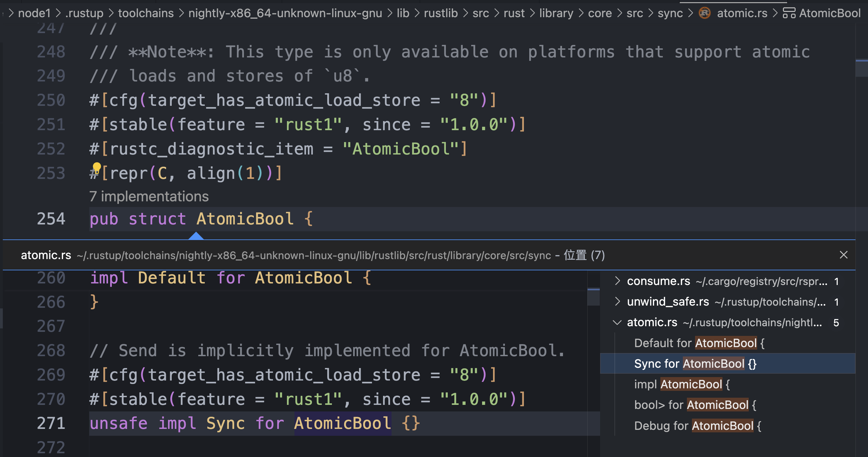Click line number 254 in gutter
The image size is (868, 457).
point(51,219)
